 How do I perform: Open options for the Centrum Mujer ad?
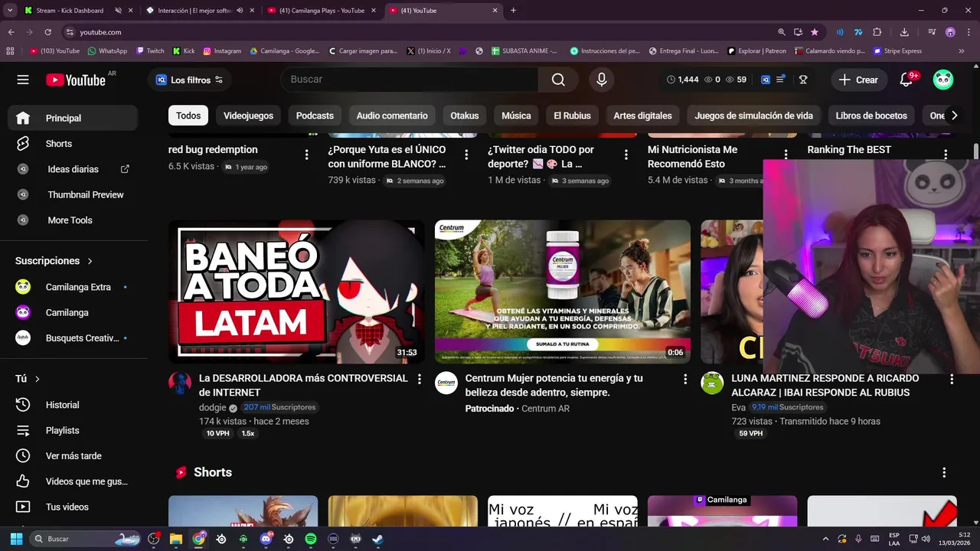point(685,380)
